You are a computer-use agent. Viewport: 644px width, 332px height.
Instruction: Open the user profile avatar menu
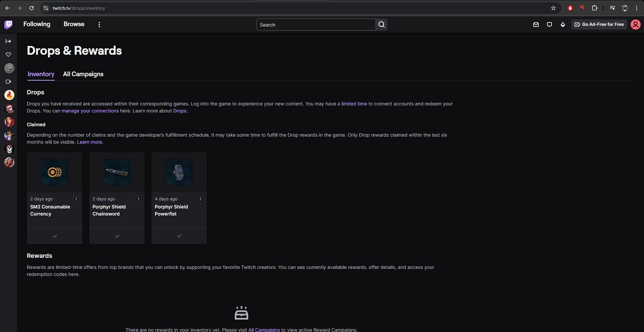click(x=635, y=25)
